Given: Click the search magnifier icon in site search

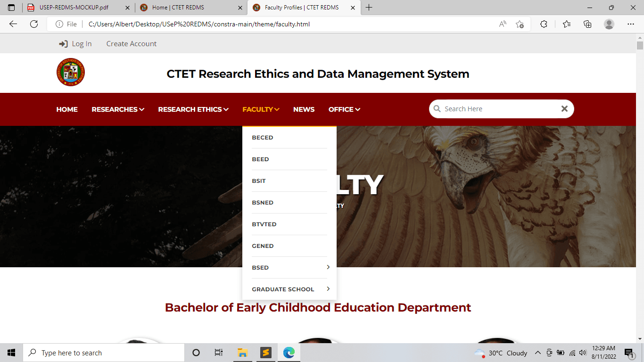Looking at the screenshot, I should (437, 109).
